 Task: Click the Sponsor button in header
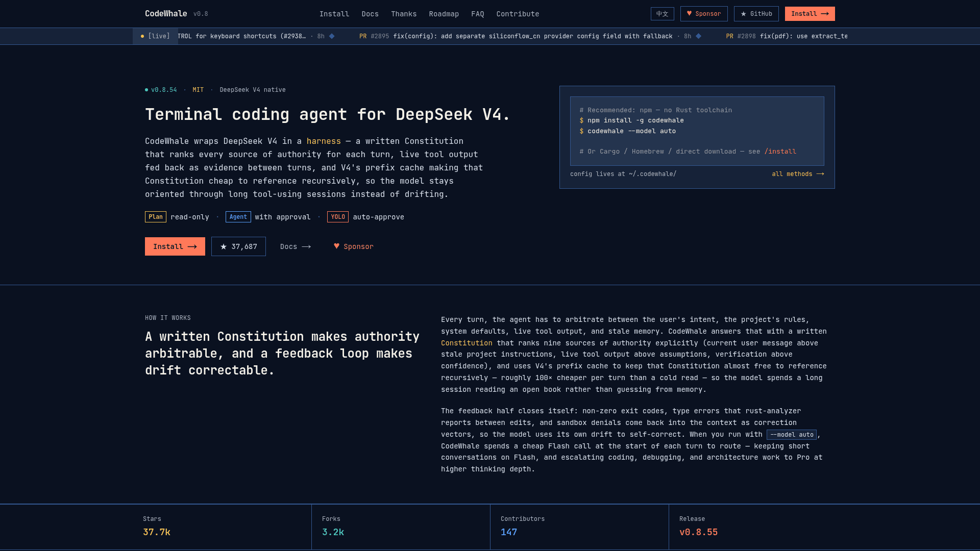tap(704, 14)
